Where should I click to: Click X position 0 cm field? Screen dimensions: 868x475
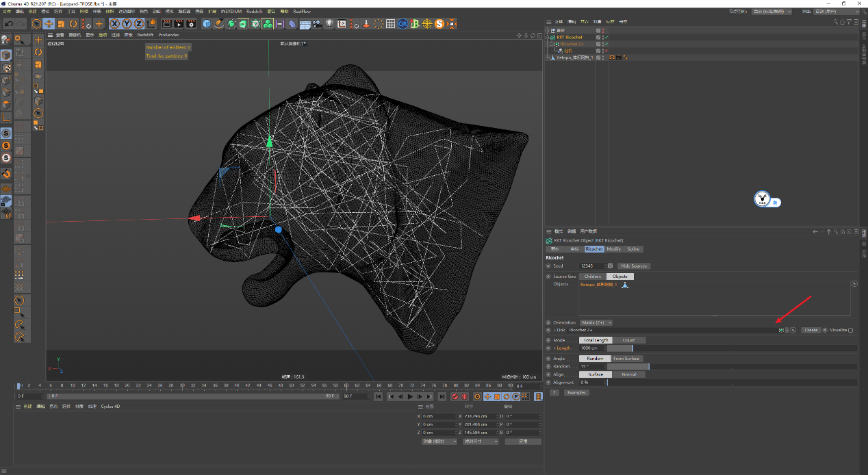pyautogui.click(x=439, y=416)
